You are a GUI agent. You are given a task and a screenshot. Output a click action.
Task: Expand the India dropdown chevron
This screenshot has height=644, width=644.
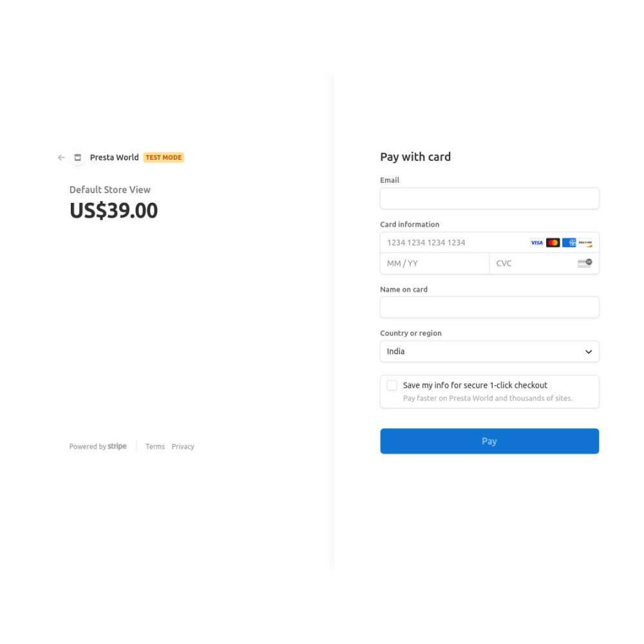tap(588, 352)
